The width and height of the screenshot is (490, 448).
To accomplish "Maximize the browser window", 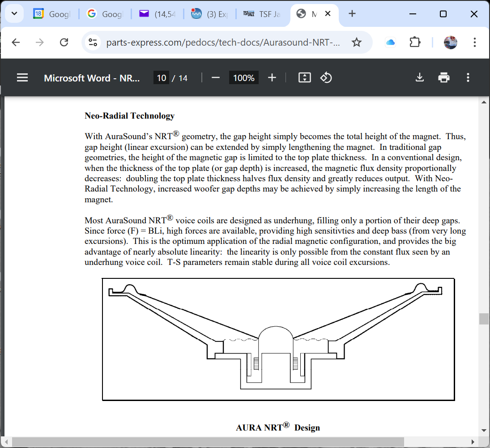I will click(443, 14).
